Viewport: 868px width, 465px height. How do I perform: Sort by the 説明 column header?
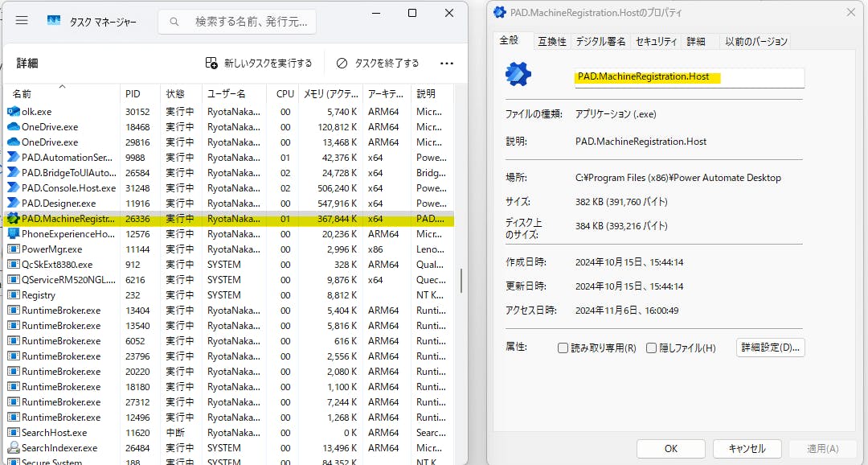[432, 93]
